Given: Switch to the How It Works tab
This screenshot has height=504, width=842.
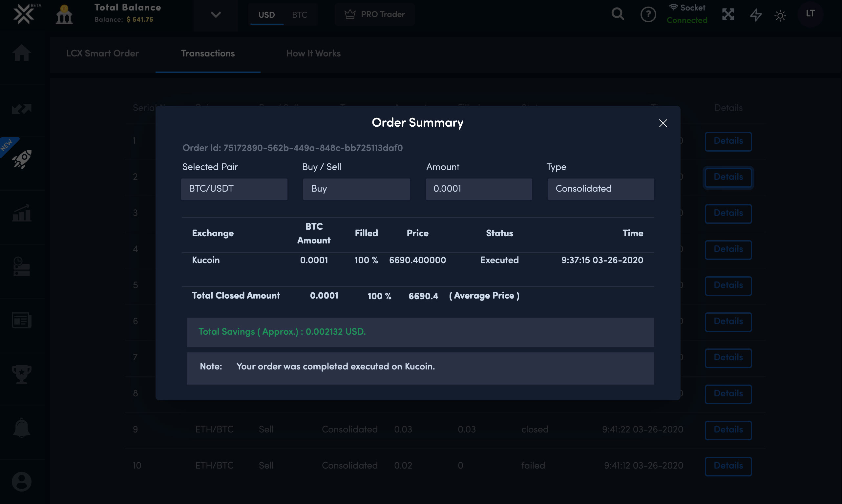Looking at the screenshot, I should pyautogui.click(x=313, y=53).
